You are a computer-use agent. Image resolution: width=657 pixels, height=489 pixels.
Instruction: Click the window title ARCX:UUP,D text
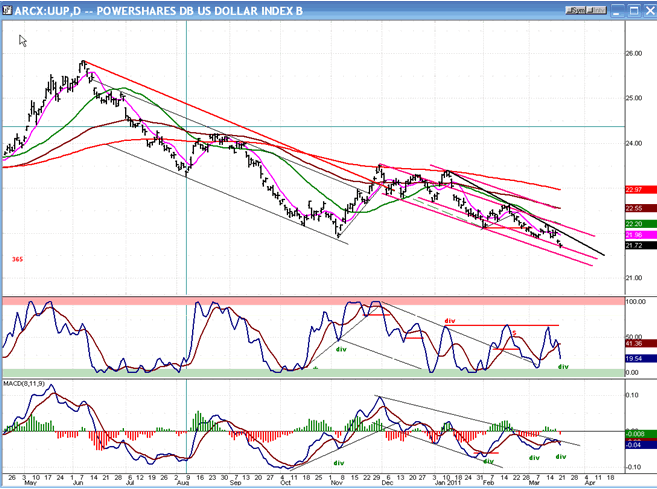47,11
